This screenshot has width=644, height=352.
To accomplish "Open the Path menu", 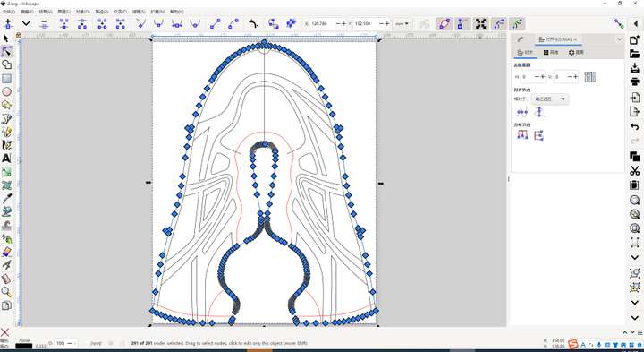I will point(101,12).
